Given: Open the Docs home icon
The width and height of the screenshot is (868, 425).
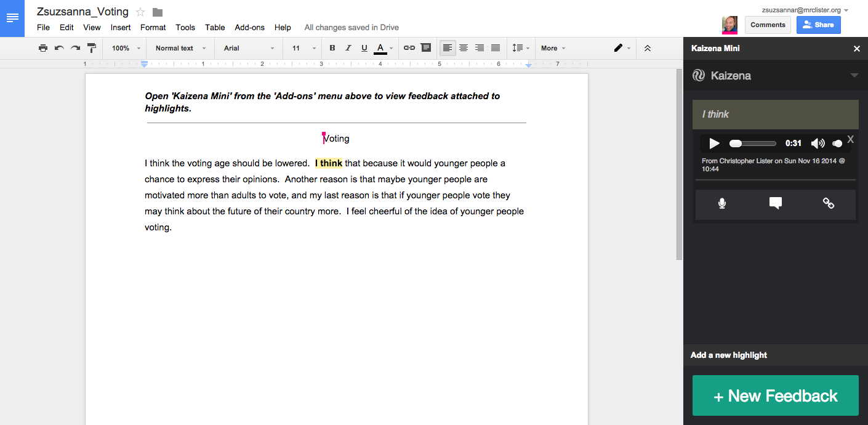Looking at the screenshot, I should coord(12,18).
